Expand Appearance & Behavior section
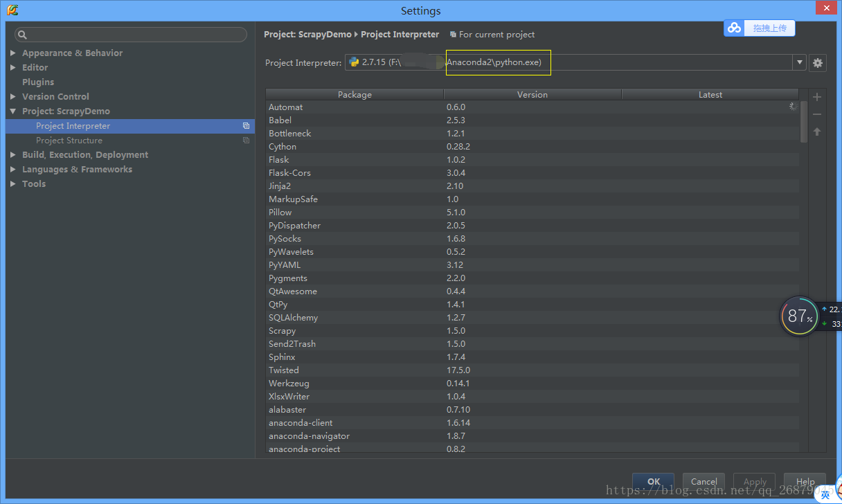This screenshot has width=842, height=504. (x=13, y=53)
